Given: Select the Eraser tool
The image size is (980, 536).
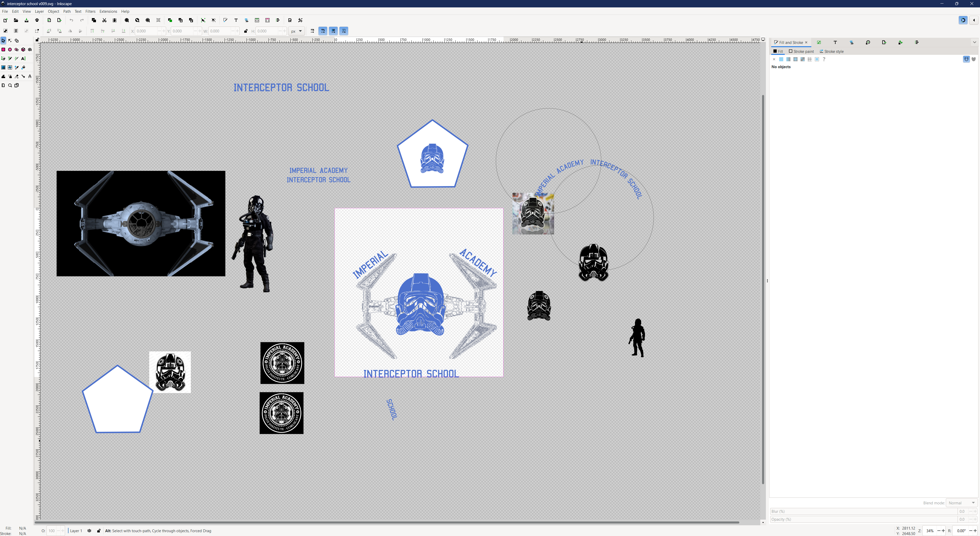Looking at the screenshot, I should pos(17,77).
